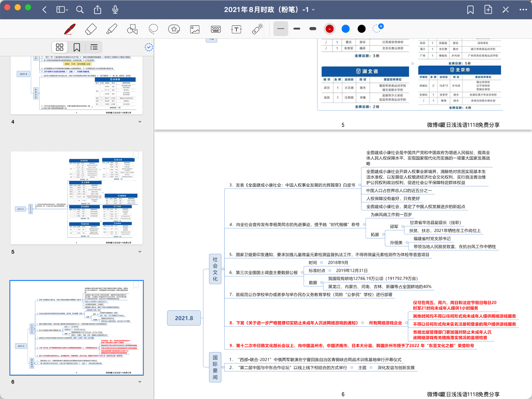This screenshot has width=532, height=399.
Task: Select the Text box tool
Action: click(236, 29)
